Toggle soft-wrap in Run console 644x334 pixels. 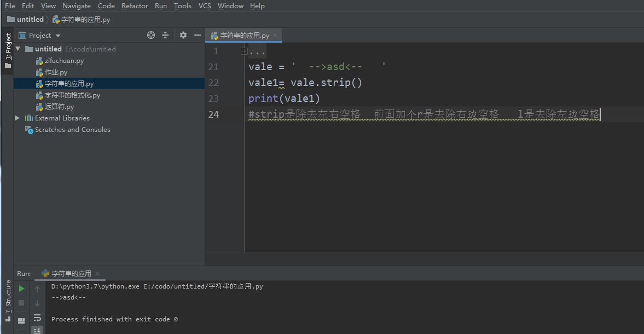point(37,318)
